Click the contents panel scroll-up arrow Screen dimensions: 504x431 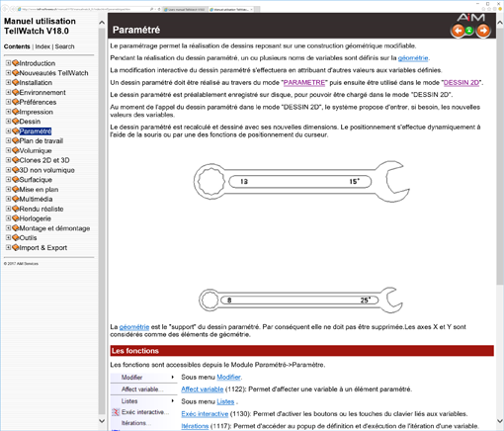pos(102,23)
